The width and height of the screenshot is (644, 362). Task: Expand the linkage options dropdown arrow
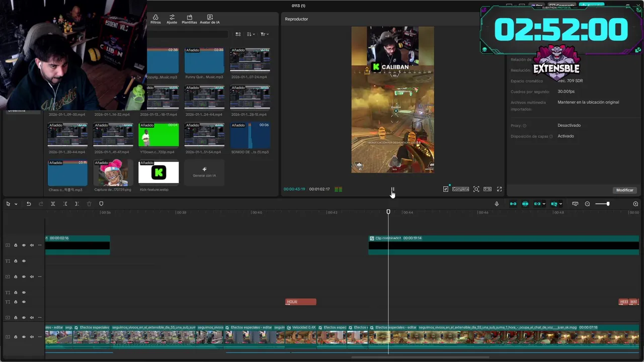(544, 204)
